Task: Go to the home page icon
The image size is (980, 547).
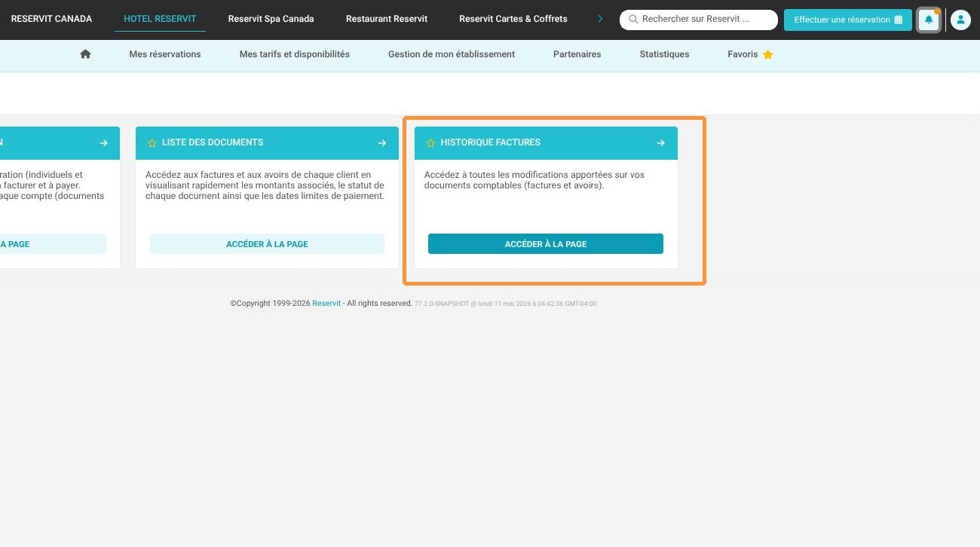Action: [85, 54]
